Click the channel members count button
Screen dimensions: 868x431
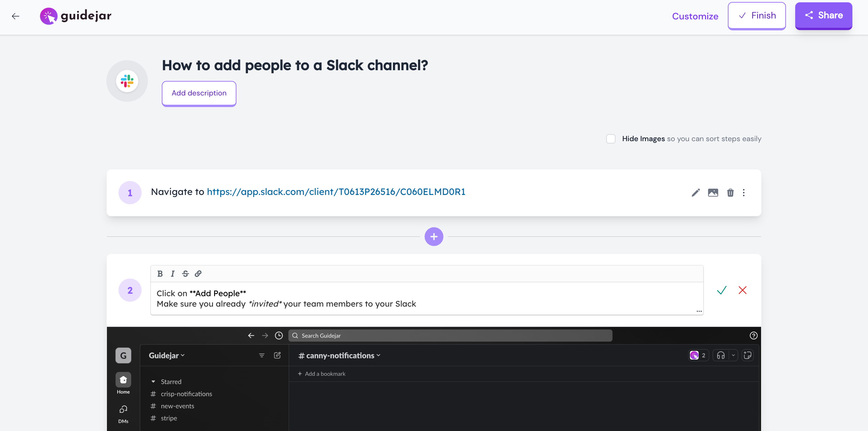(698, 356)
